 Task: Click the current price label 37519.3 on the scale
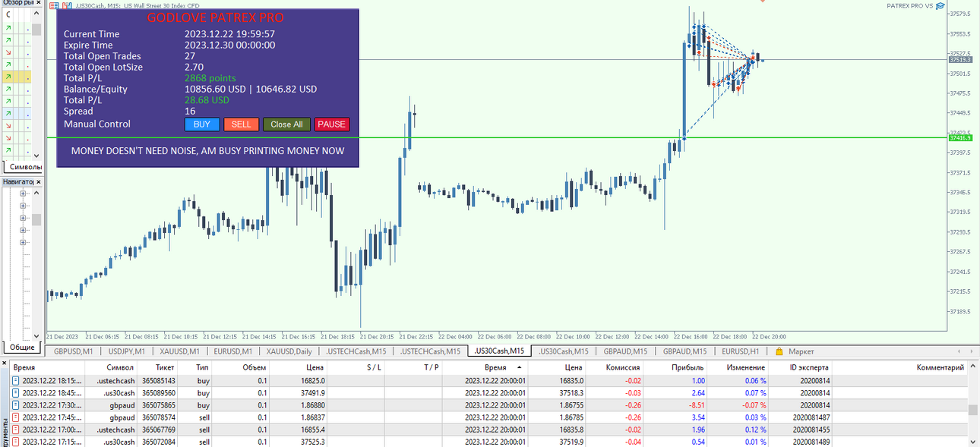[x=961, y=59]
